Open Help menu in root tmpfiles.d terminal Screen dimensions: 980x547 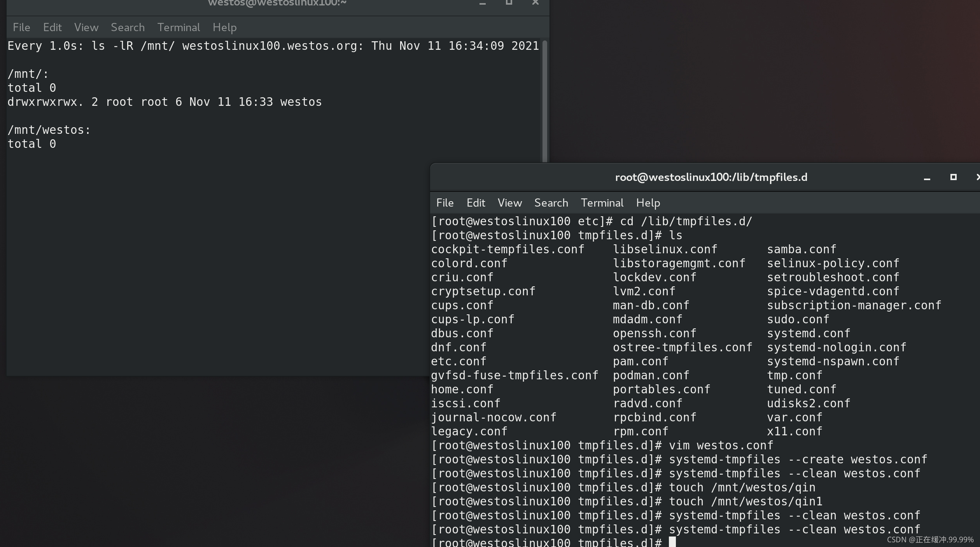point(648,203)
